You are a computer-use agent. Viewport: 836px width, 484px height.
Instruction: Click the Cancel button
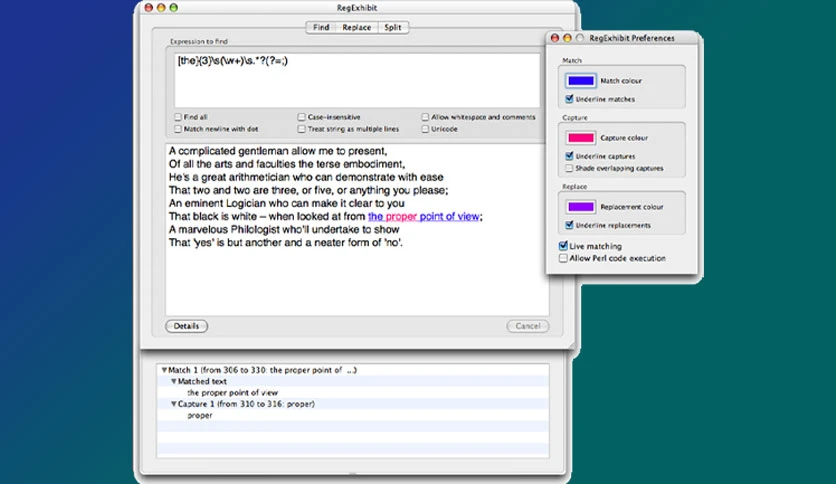click(x=528, y=326)
